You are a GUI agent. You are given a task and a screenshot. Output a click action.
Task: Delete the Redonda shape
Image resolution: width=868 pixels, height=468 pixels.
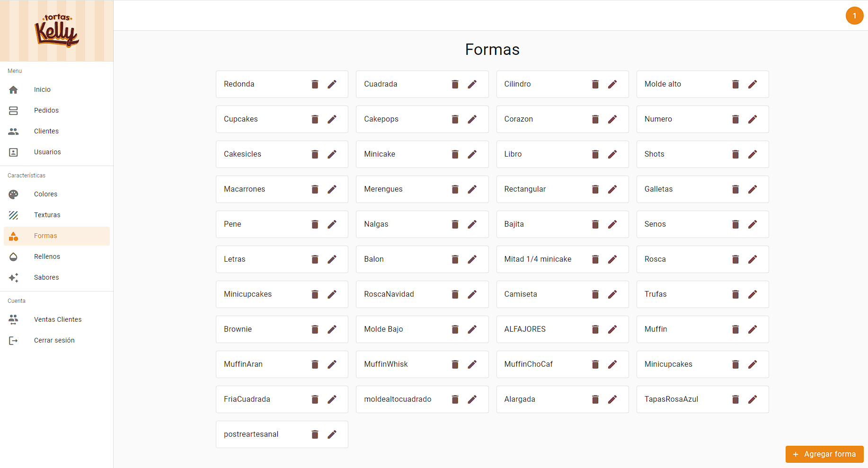click(315, 84)
